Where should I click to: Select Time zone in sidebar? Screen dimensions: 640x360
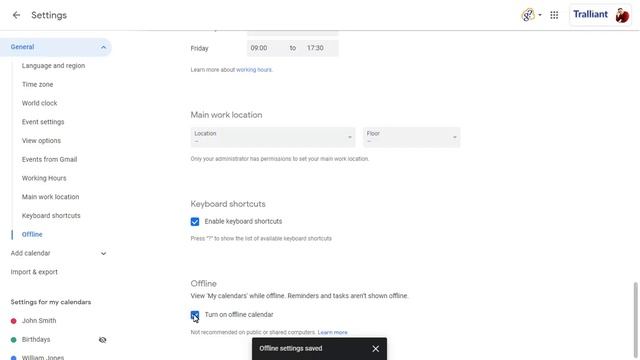click(38, 84)
